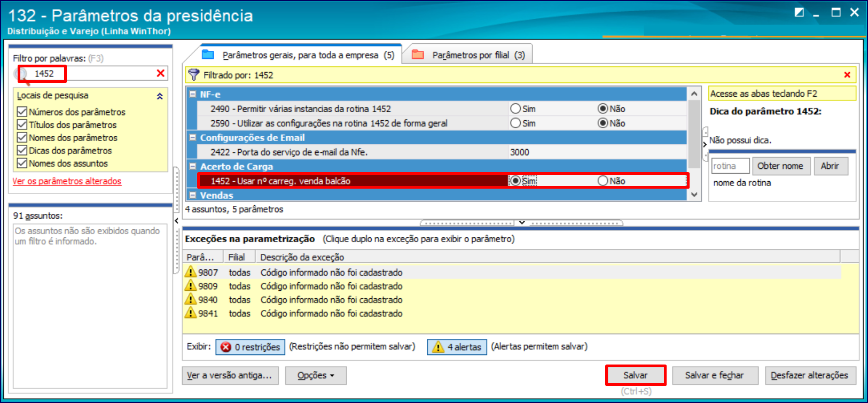Screen dimensions: 868x403
Task: Toggle 'Números dos parâmetros' checkbox
Action: (x=22, y=112)
